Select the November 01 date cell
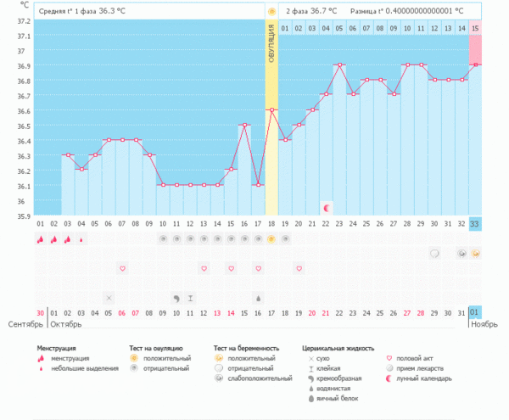509x420 pixels. pos(475,312)
